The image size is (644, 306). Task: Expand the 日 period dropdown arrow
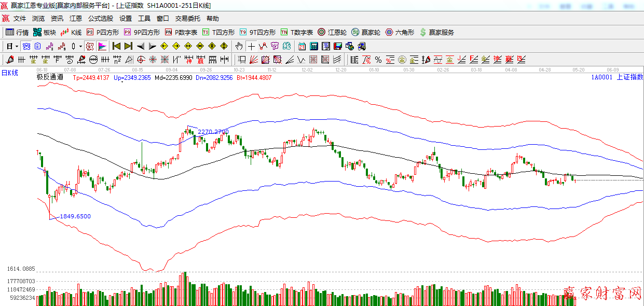(x=17, y=46)
